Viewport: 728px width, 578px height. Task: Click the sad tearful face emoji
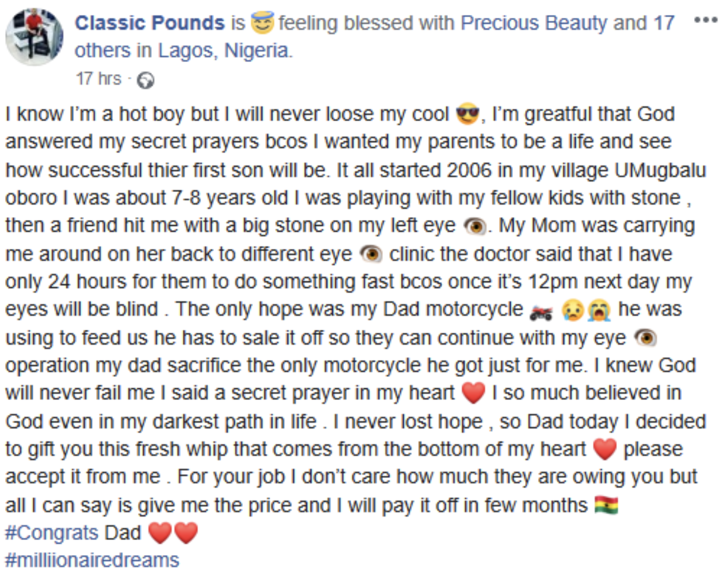coord(573,310)
